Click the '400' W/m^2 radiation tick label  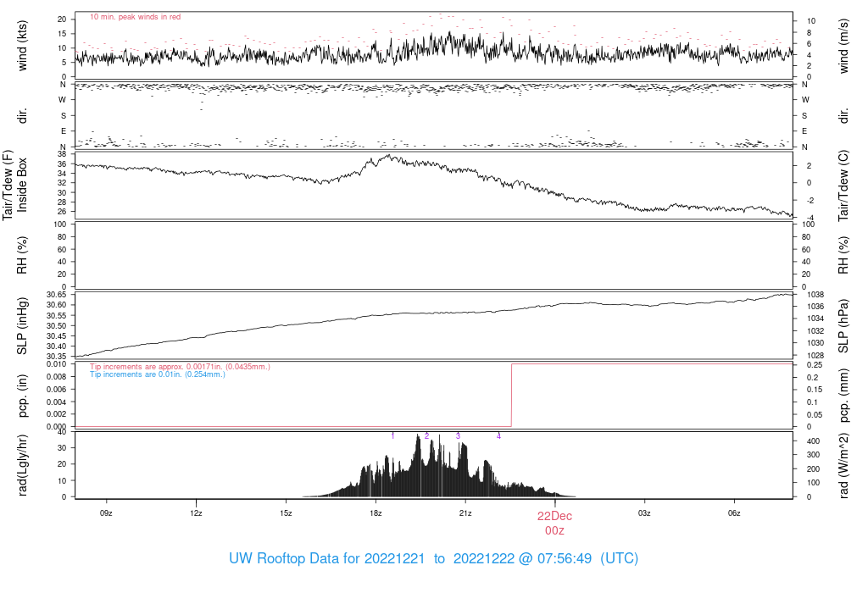813,441
